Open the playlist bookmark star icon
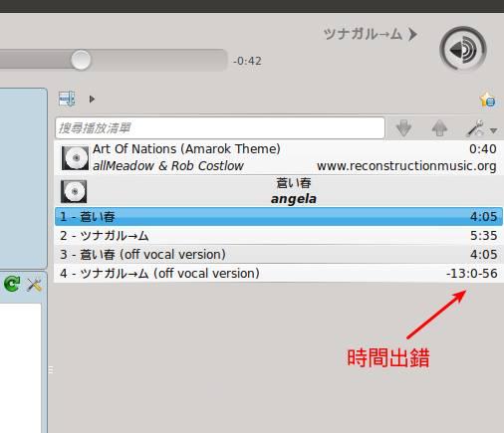Image resolution: width=504 pixels, height=433 pixels. click(x=487, y=100)
